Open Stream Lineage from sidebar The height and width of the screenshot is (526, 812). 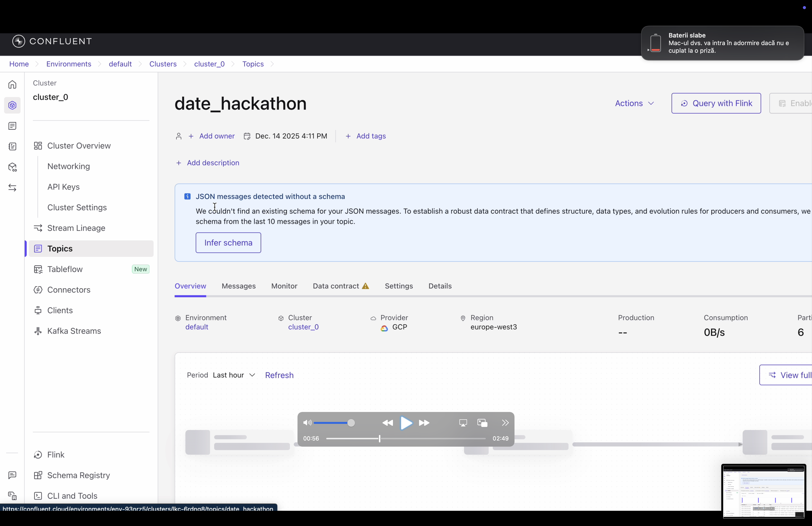76,228
